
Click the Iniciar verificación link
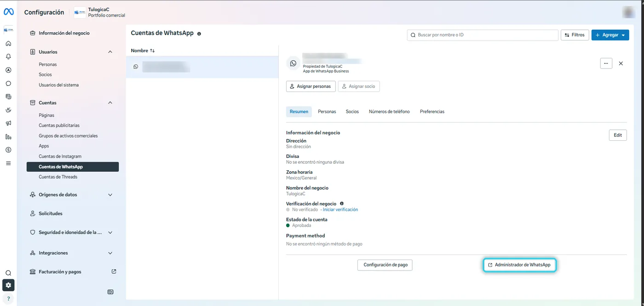pos(340,210)
